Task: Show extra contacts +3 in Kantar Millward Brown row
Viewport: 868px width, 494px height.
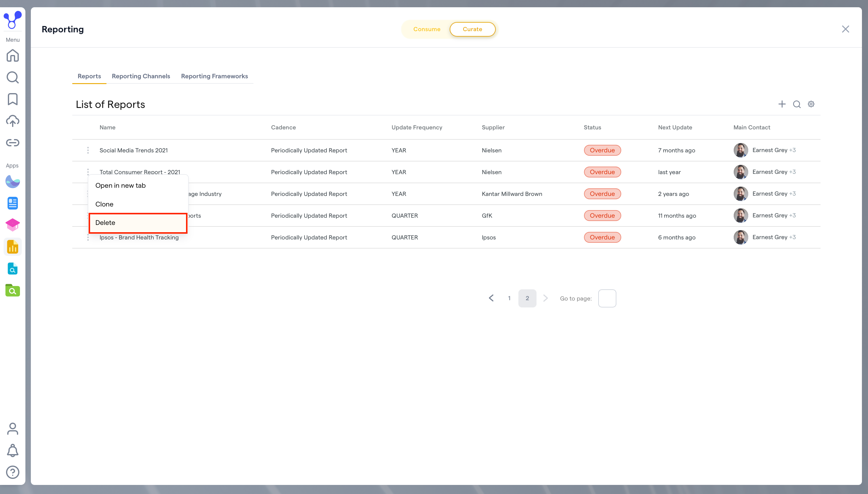Action: pos(792,194)
